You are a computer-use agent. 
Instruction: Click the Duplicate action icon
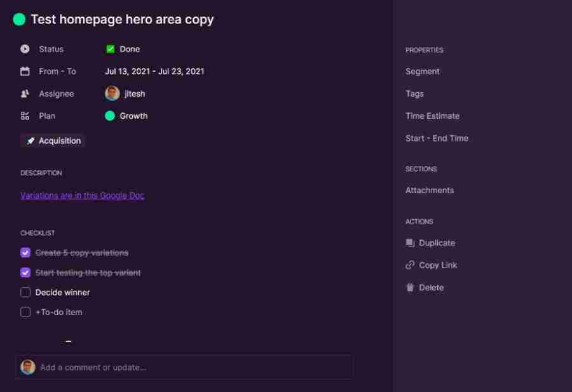pos(410,243)
